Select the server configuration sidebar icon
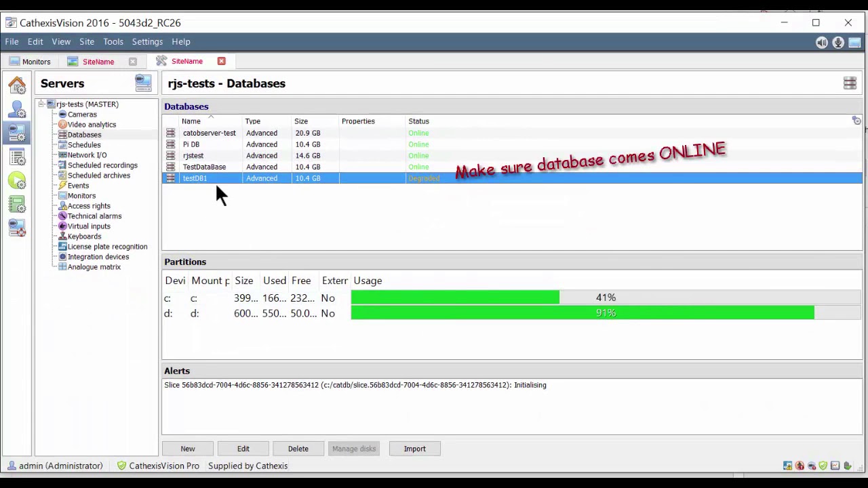The width and height of the screenshot is (868, 488). pyautogui.click(x=17, y=133)
